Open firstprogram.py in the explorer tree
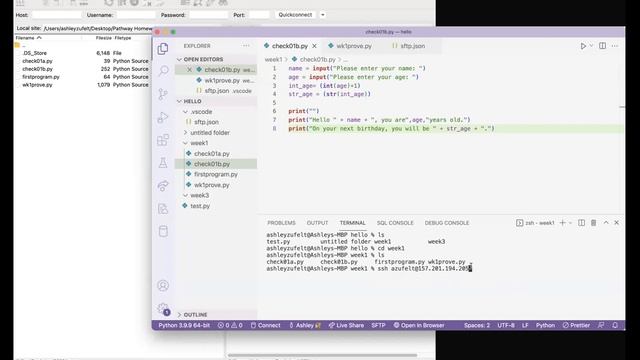640x360 pixels. 216,174
